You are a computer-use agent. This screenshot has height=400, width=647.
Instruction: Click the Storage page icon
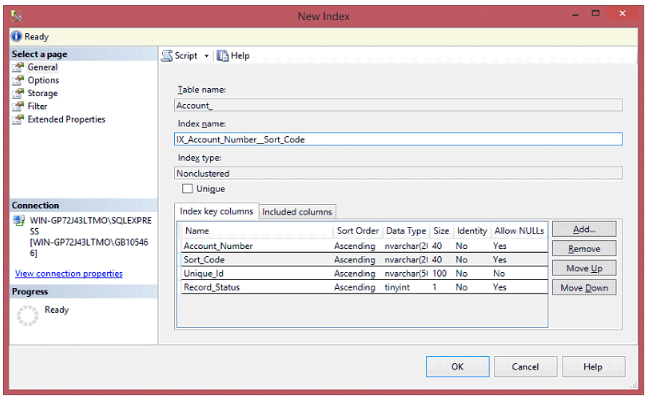click(18, 93)
